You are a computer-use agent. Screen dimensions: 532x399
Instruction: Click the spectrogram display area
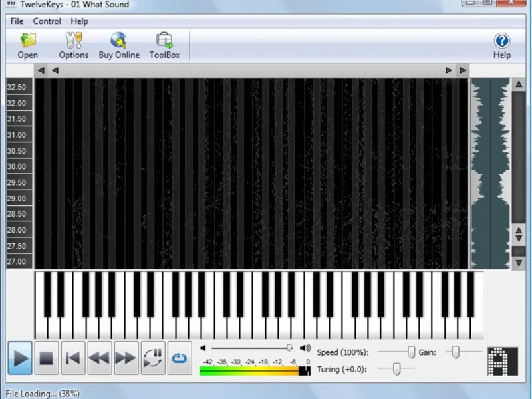pyautogui.click(x=251, y=174)
